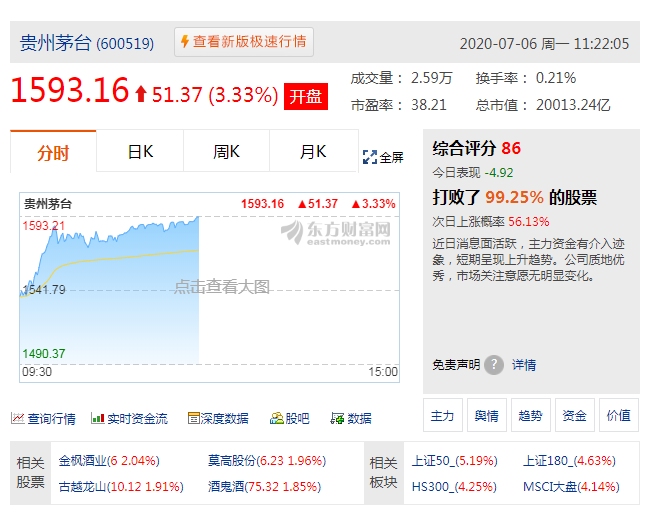661x517 pixels.
Task: Open 查询行情 chart icon link
Action: click(x=18, y=418)
